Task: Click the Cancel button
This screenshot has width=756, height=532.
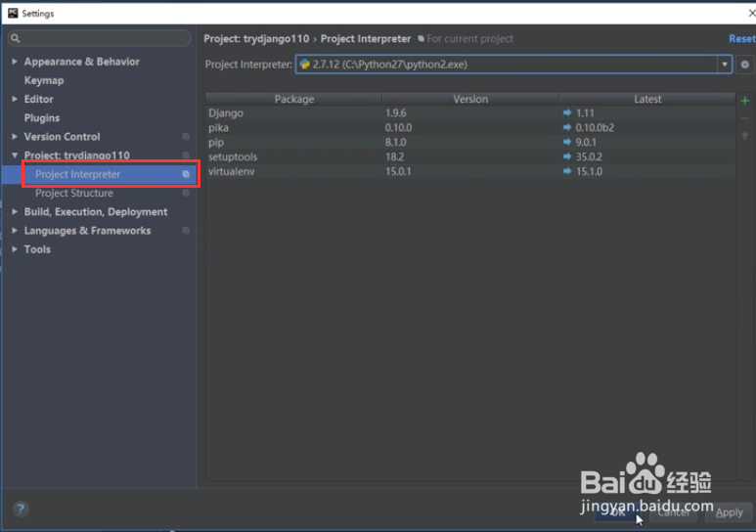Action: click(x=674, y=512)
